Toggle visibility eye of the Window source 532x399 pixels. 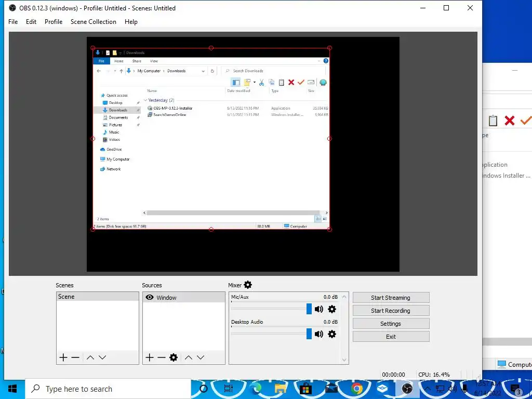[149, 297]
